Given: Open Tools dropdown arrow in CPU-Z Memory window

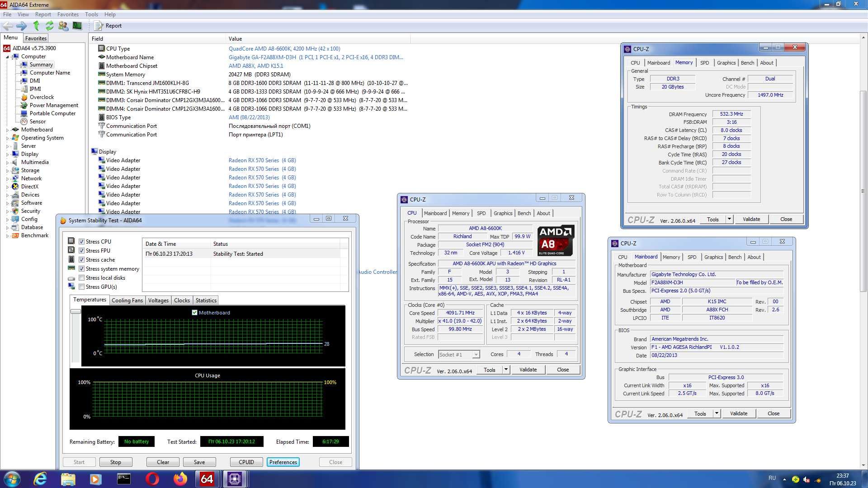Looking at the screenshot, I should [x=729, y=219].
